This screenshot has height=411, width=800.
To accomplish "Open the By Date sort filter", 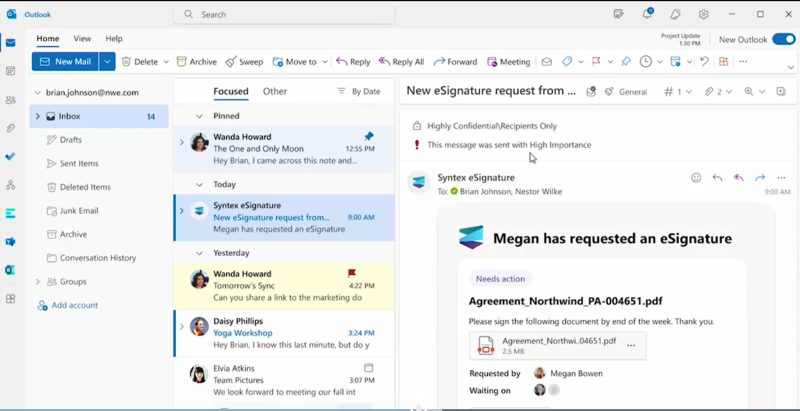I will (359, 91).
